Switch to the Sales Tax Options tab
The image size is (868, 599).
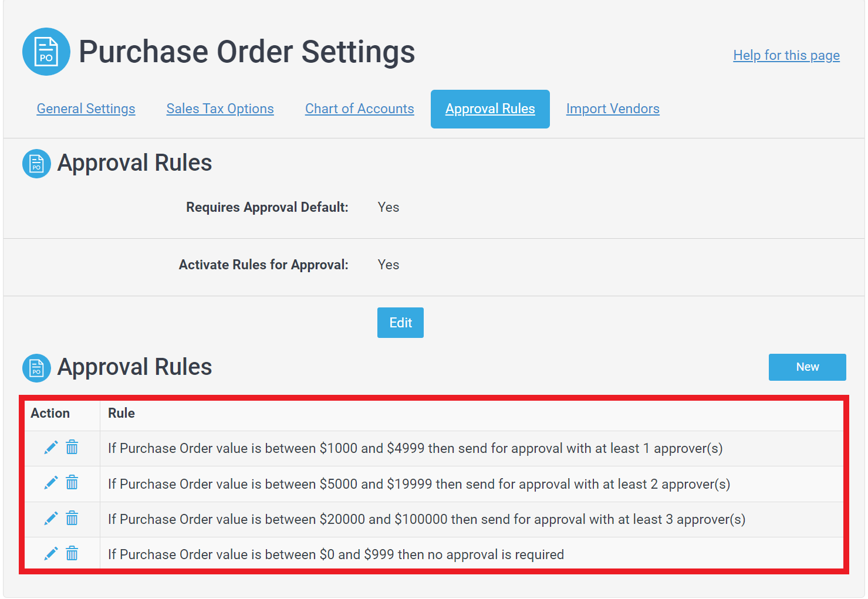pyautogui.click(x=220, y=109)
